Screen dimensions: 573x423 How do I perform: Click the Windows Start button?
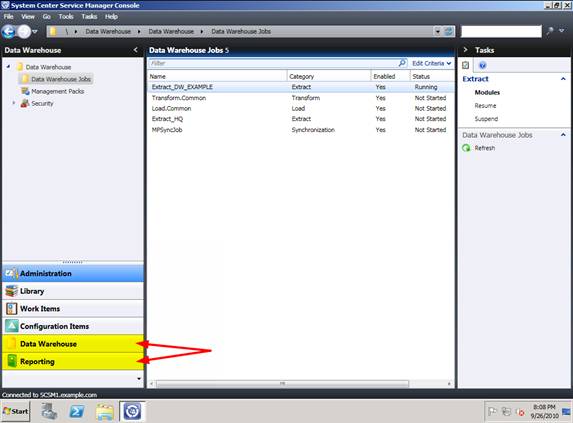16,411
